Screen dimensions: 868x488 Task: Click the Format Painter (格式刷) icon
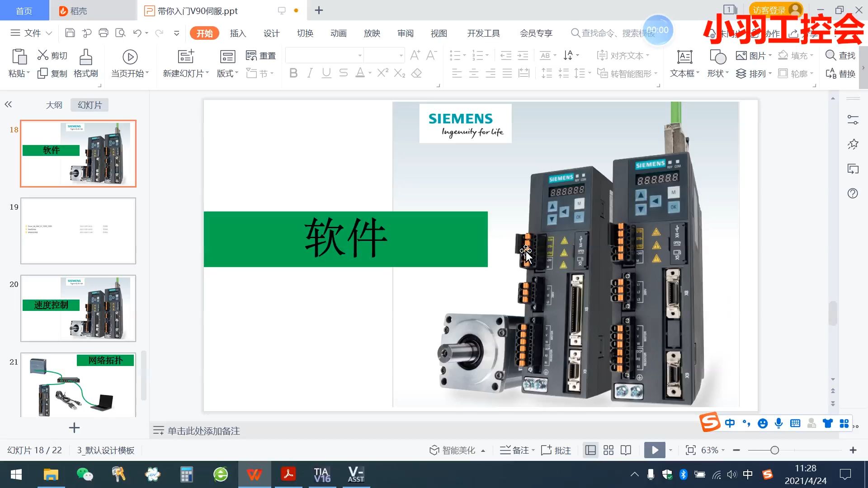pyautogui.click(x=85, y=57)
